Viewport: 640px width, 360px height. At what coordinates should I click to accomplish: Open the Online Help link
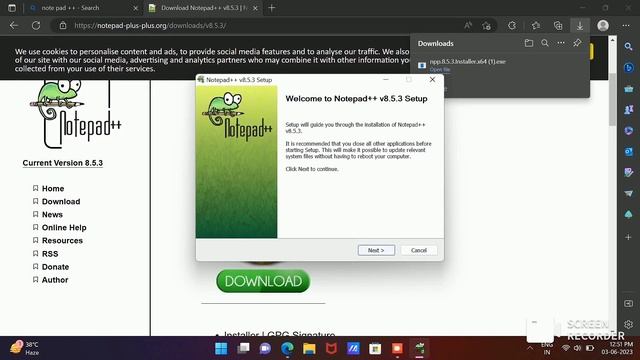click(x=64, y=228)
